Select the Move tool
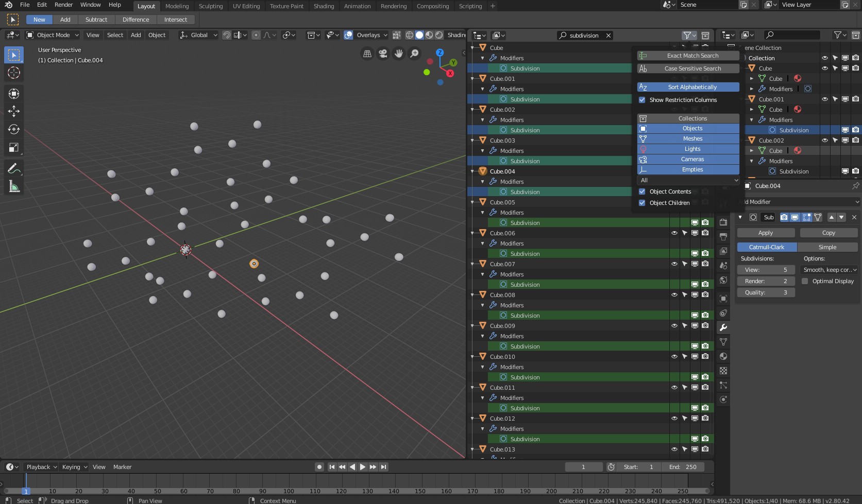This screenshot has width=862, height=504. (14, 111)
